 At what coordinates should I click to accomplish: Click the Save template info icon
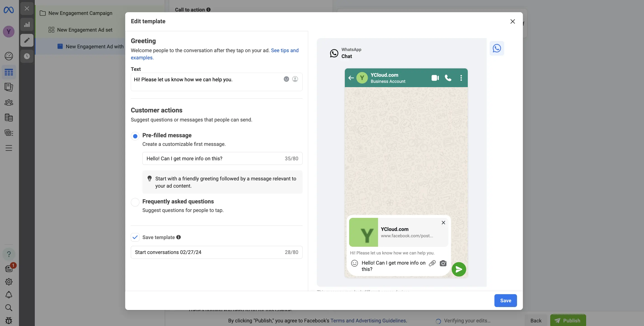[x=179, y=237]
